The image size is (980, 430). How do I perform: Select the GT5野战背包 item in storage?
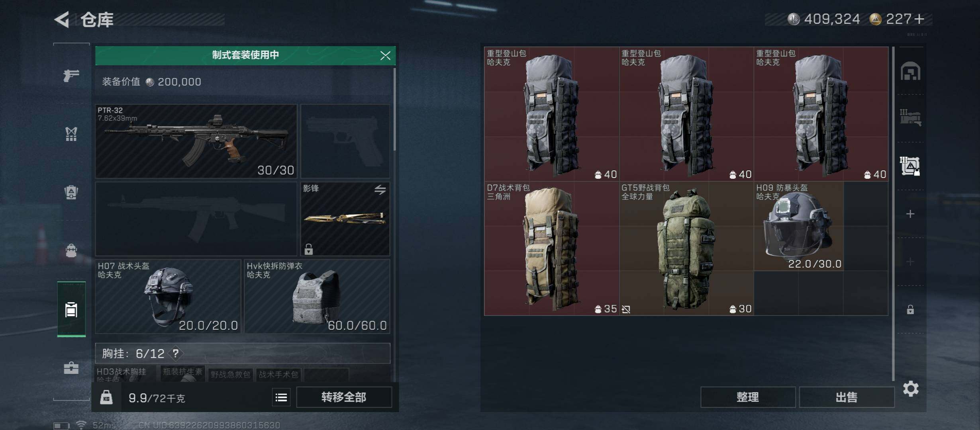(686, 248)
